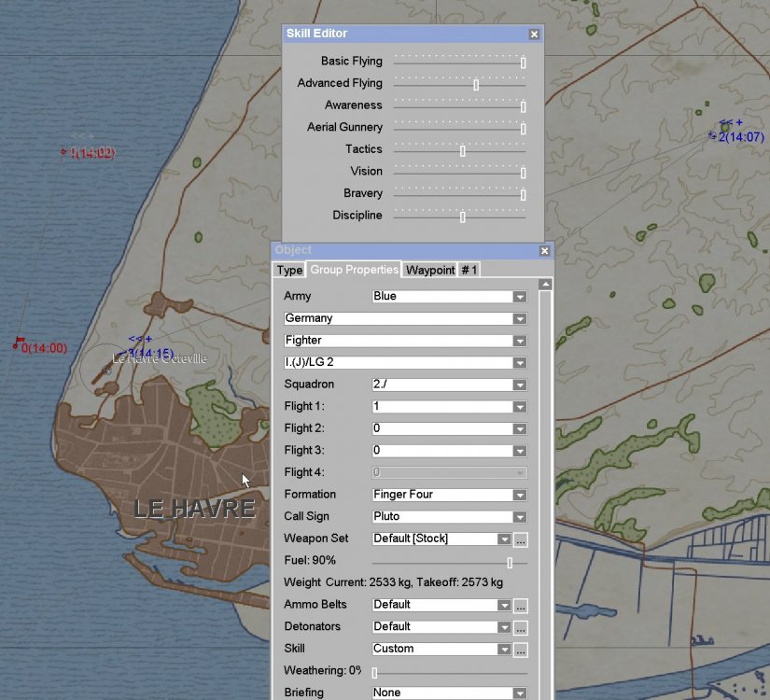Expand the Army dropdown showing Blue
The image size is (770, 700).
pos(519,297)
